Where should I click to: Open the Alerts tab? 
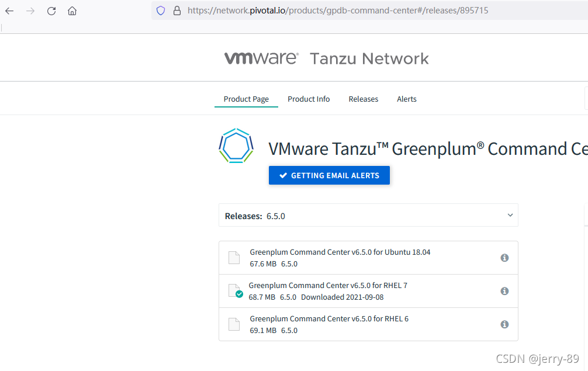point(406,99)
